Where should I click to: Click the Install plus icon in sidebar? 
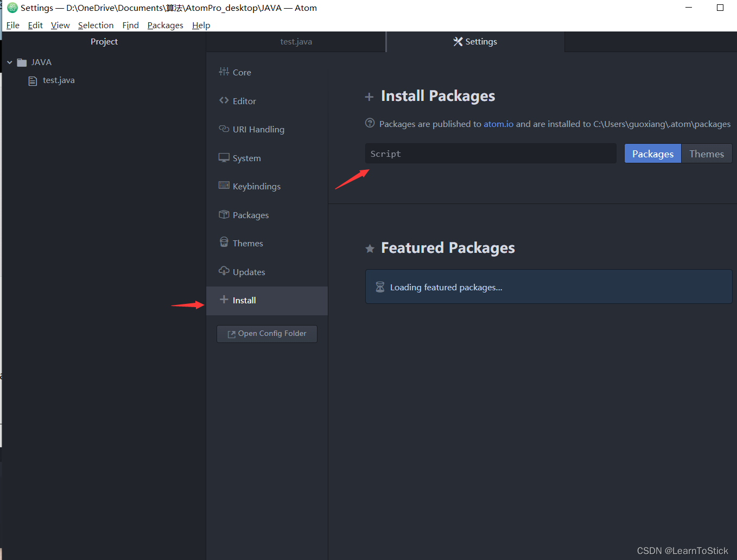(224, 300)
